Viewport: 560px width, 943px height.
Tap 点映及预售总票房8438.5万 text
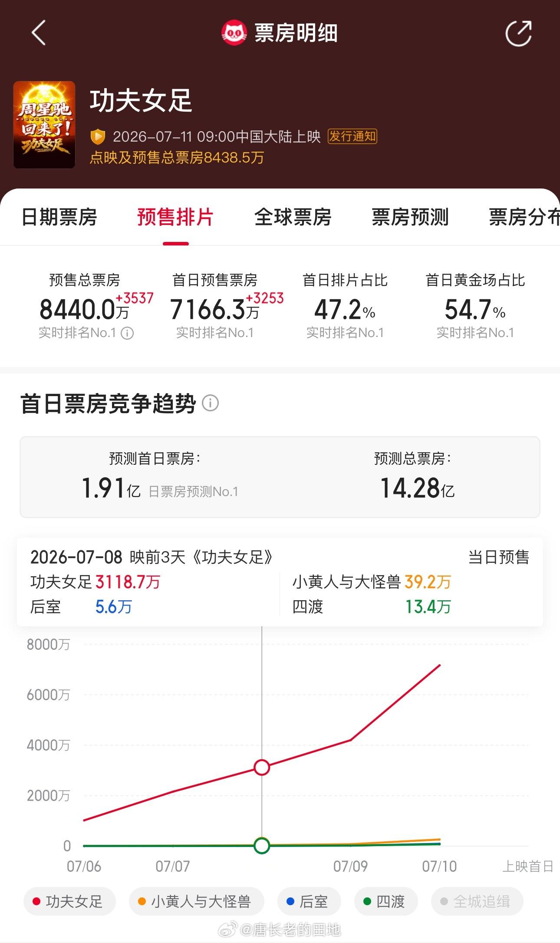coord(177,157)
